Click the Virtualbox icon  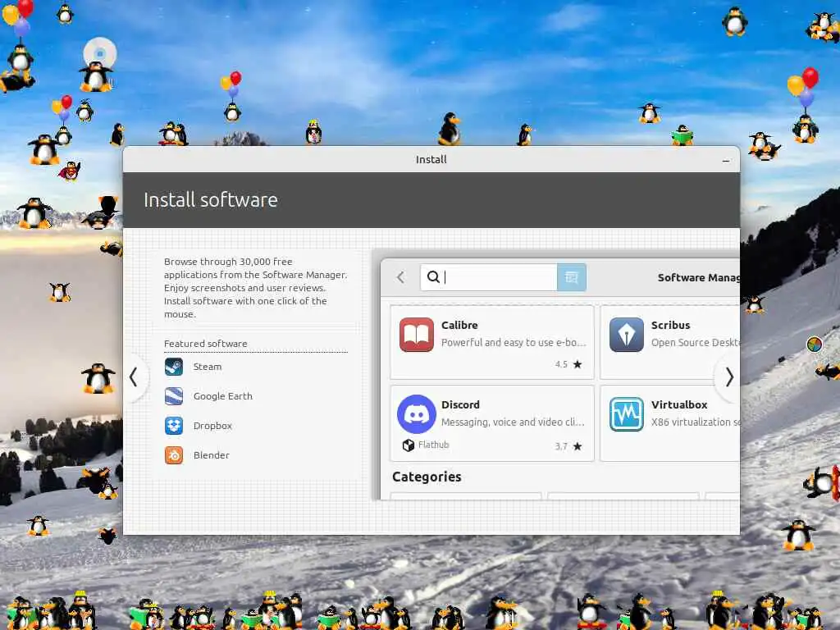tap(626, 414)
